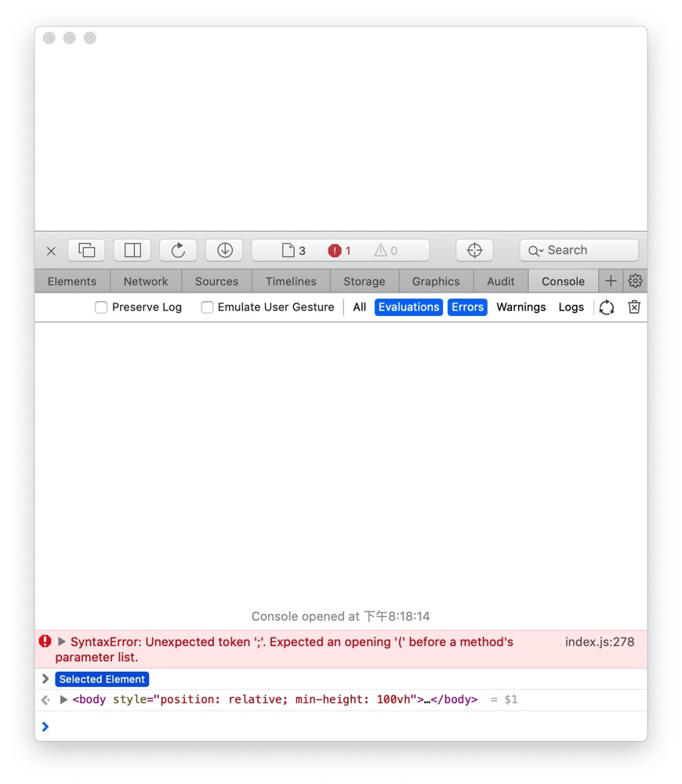The width and height of the screenshot is (682, 784).
Task: Add a new tab with the plus icon
Action: coord(611,281)
